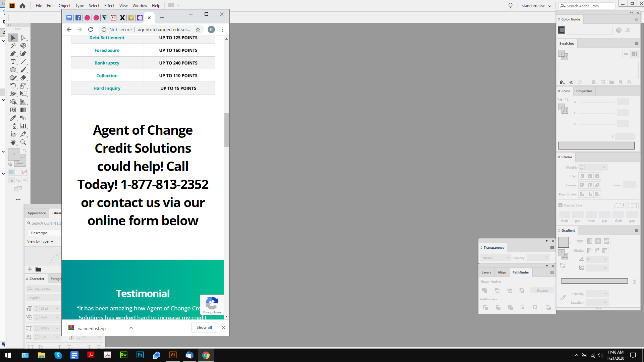Viewport: 644px width, 362px height.
Task: Select the Selection tool in Illustrator
Action: [13, 38]
